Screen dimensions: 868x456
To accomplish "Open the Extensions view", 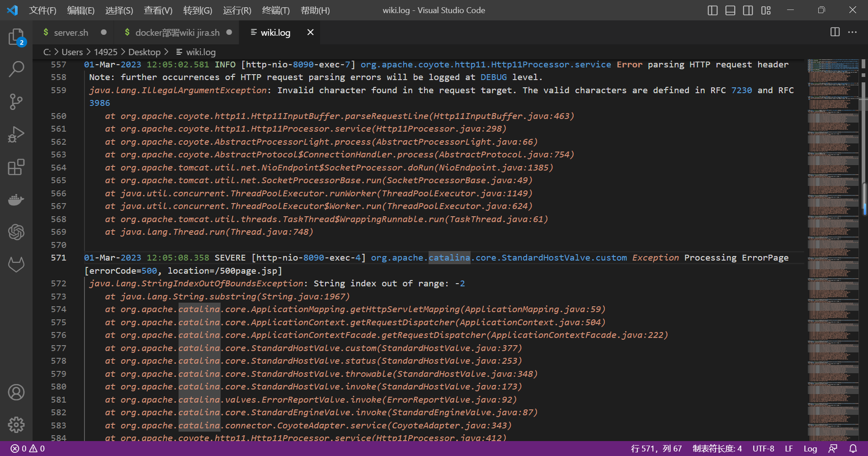I will click(x=16, y=167).
